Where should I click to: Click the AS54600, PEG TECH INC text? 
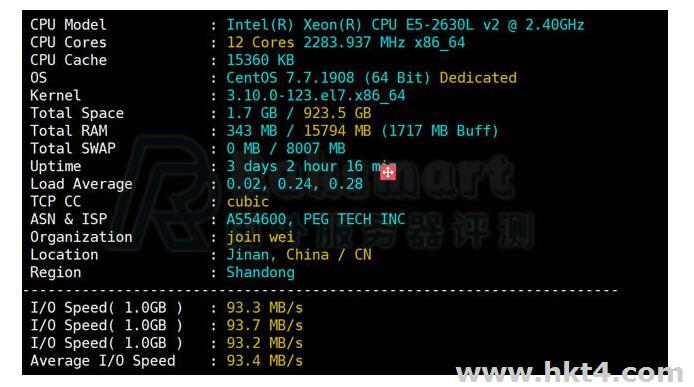[316, 219]
